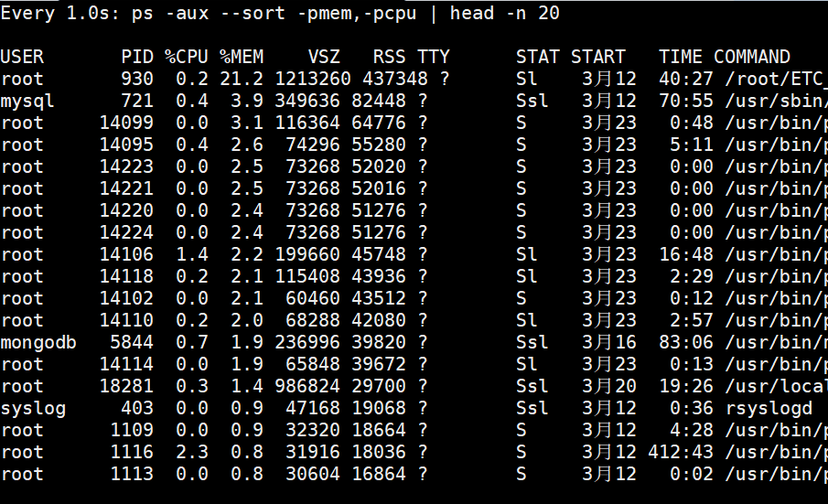The width and height of the screenshot is (828, 504).
Task: Click RSS value 43512
Action: point(379,298)
